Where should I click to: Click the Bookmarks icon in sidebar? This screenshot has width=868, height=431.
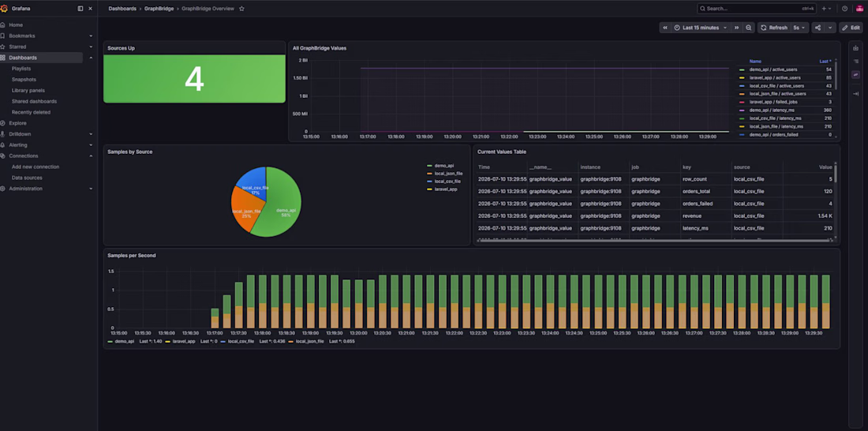[x=3, y=36]
